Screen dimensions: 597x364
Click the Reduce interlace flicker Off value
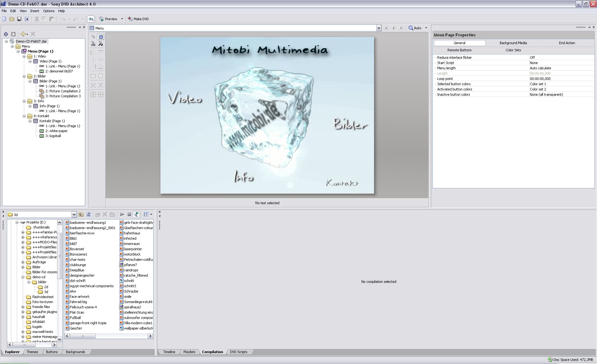(562, 58)
